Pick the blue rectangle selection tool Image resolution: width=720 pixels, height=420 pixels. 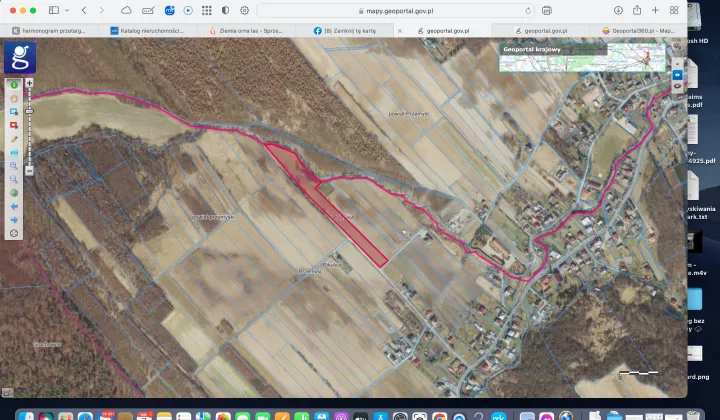click(x=14, y=112)
